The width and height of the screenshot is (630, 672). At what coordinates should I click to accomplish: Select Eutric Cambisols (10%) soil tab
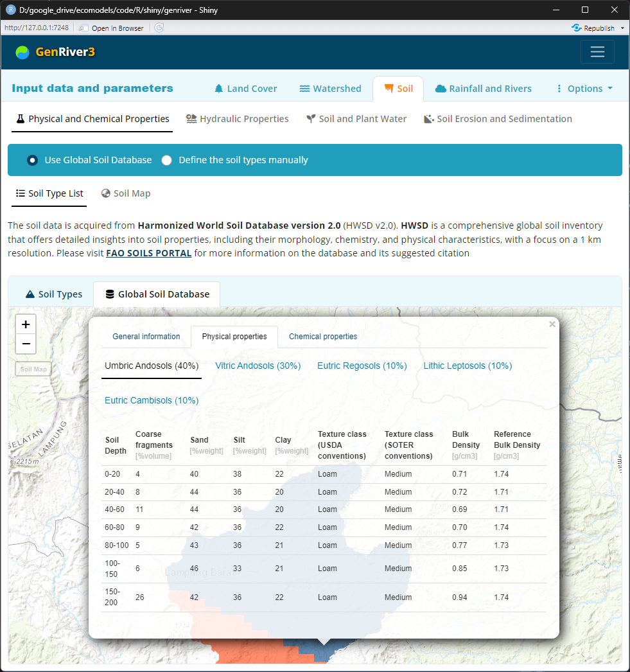click(152, 401)
